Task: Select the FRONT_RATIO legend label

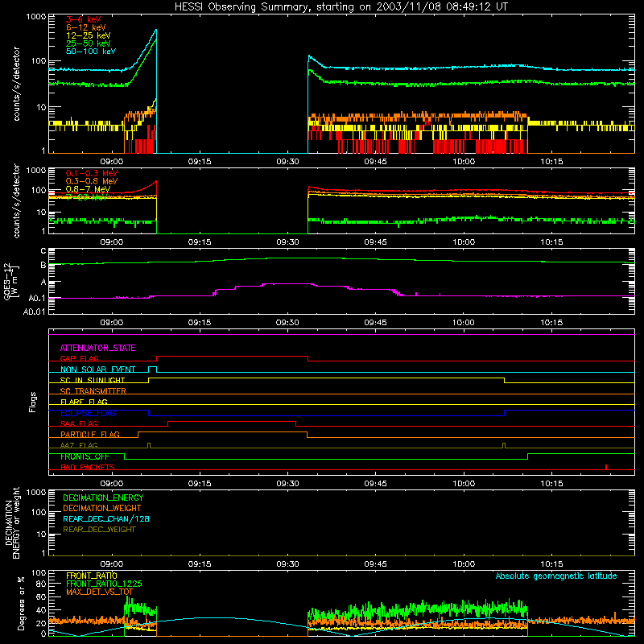Action: pos(92,576)
